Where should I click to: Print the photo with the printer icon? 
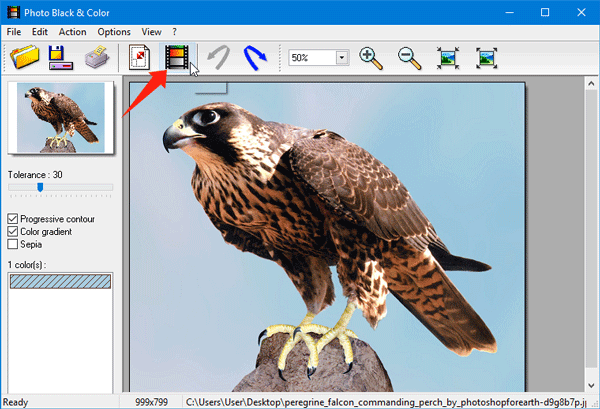[x=97, y=57]
